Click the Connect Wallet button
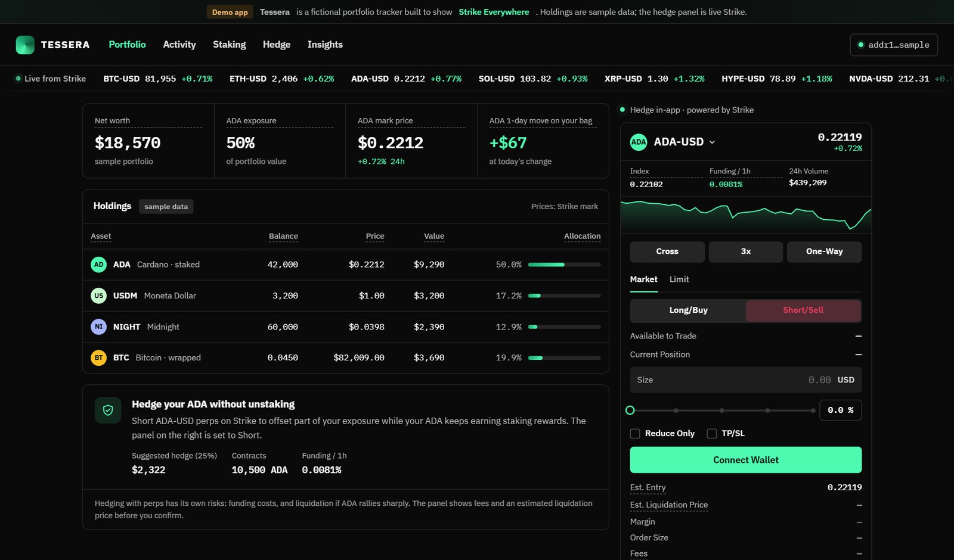 (x=745, y=460)
